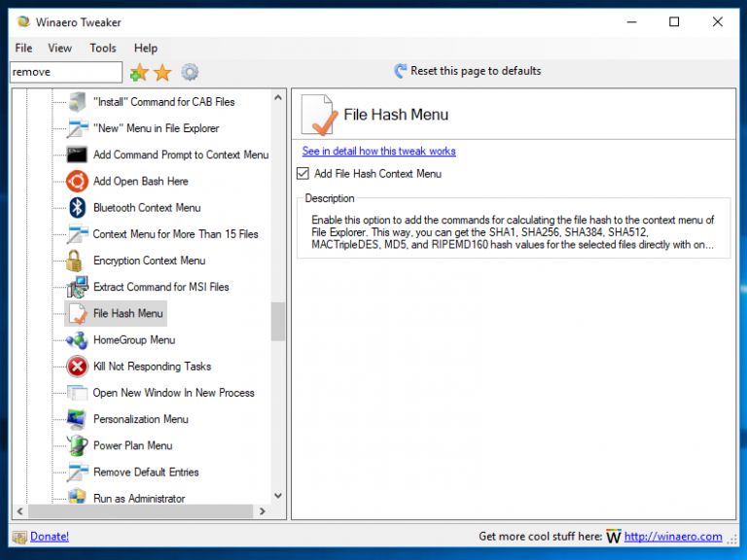Select Add Command Prompt to Context Menu
The width and height of the screenshot is (747, 560).
[181, 155]
